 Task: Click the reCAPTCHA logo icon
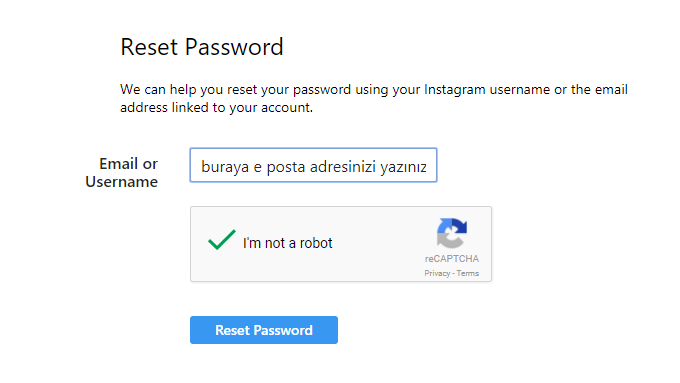pyautogui.click(x=451, y=233)
